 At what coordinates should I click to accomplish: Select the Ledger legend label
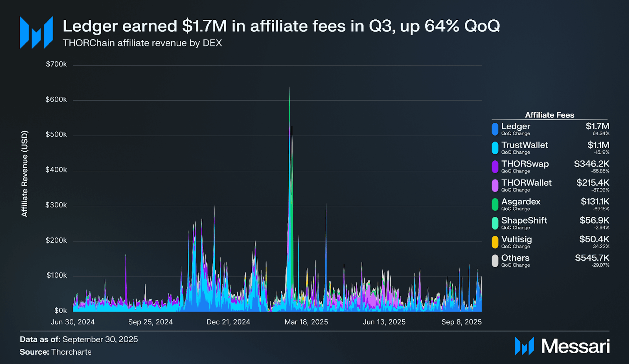click(x=515, y=126)
